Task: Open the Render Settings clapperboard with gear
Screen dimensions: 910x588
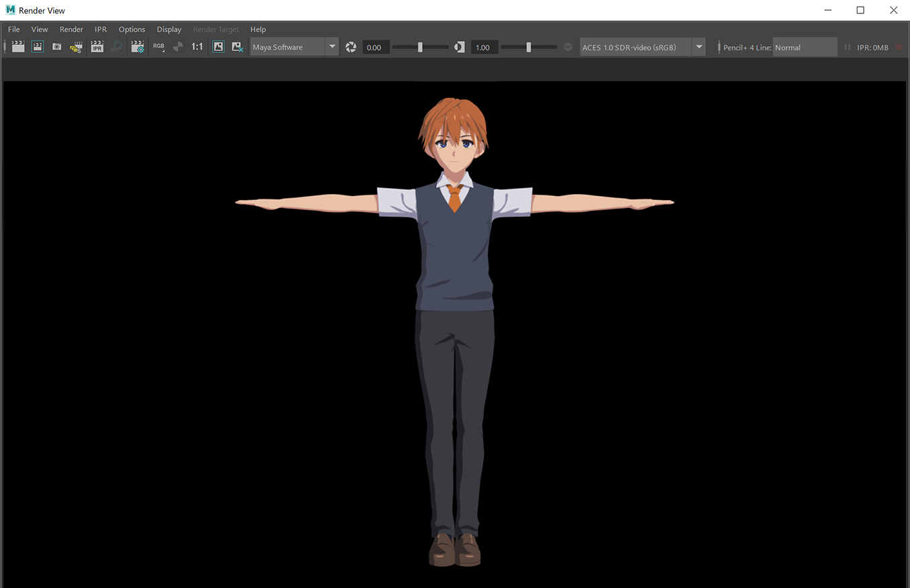Action: click(x=138, y=47)
